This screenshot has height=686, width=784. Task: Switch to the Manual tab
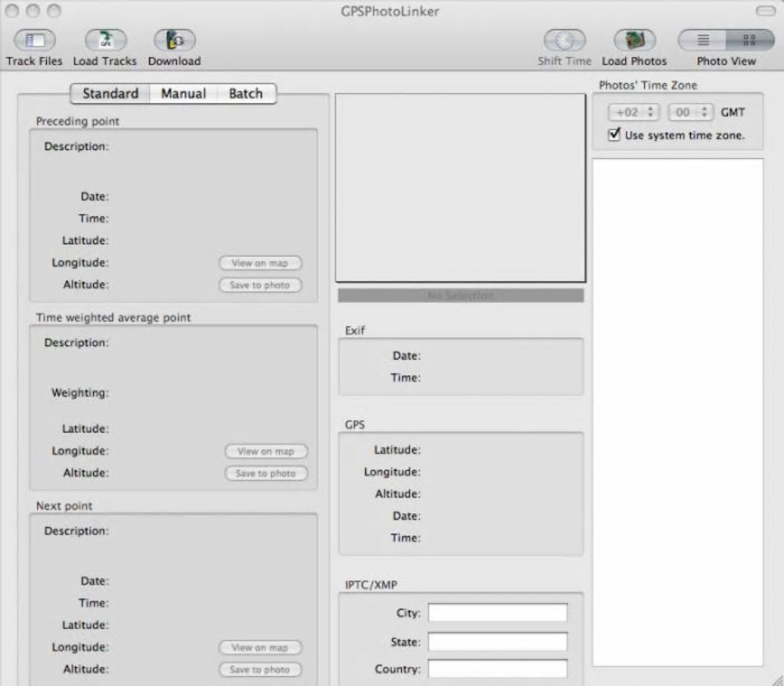coord(184,94)
